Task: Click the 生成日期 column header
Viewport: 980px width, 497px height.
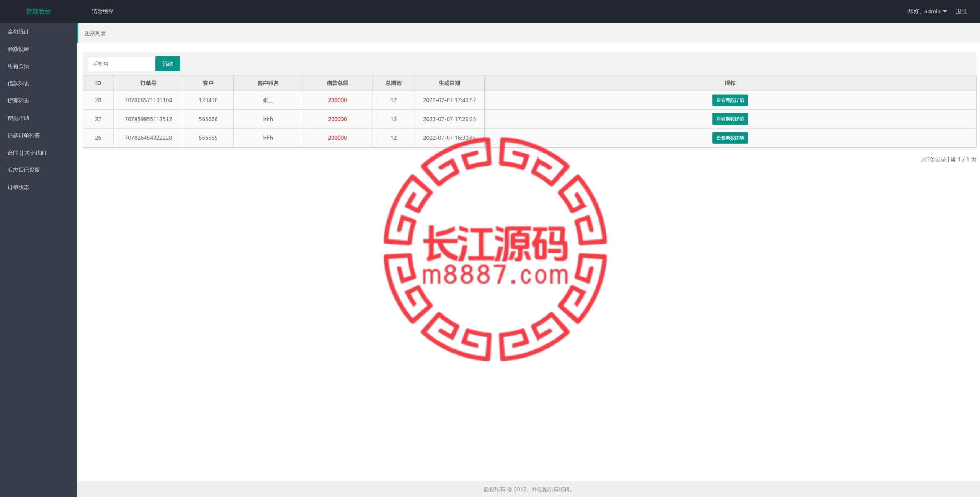Action: coord(449,83)
